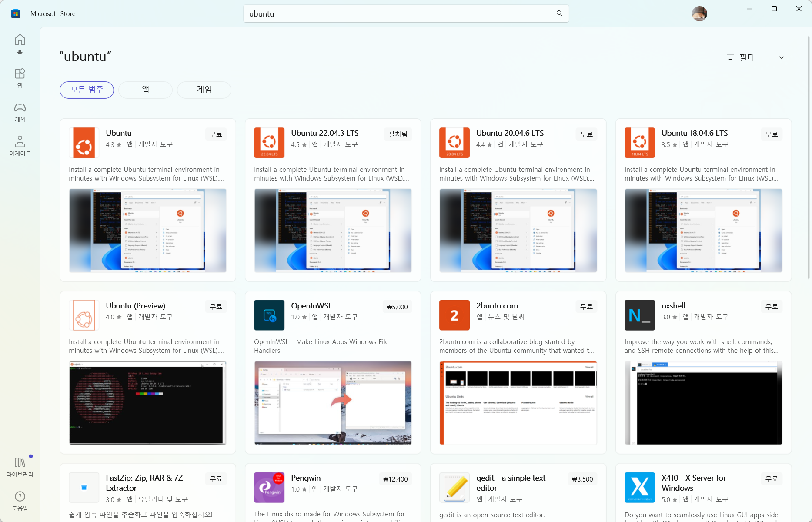Click the nxshell app icon
812x522 pixels.
click(640, 315)
